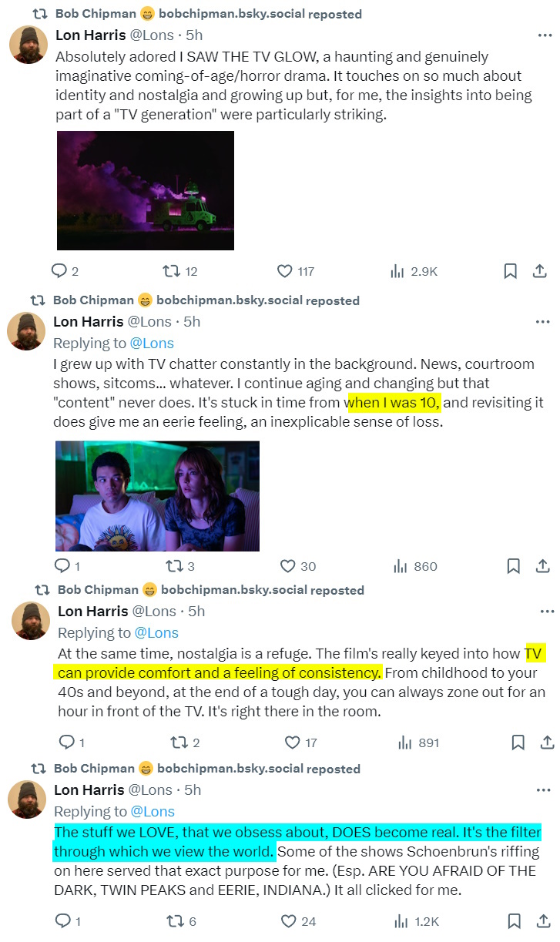The image size is (560, 942).
Task: Share the first post in the thread
Action: 540,271
